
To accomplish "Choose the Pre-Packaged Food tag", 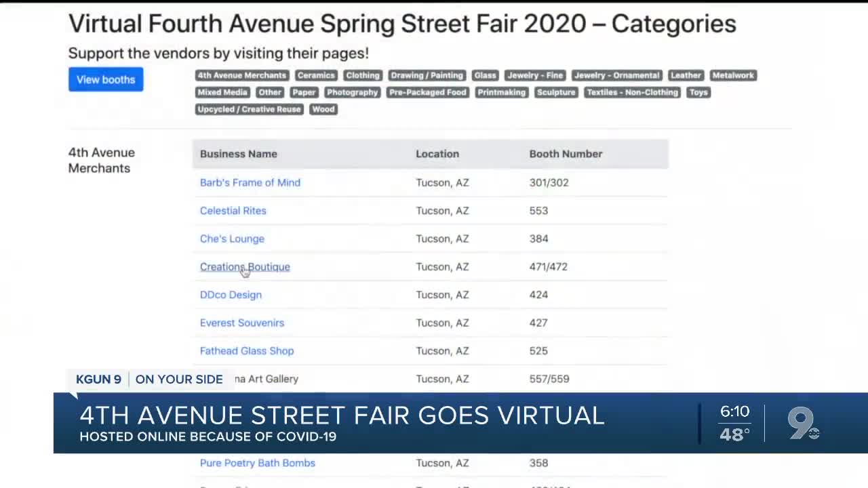I will 427,92.
